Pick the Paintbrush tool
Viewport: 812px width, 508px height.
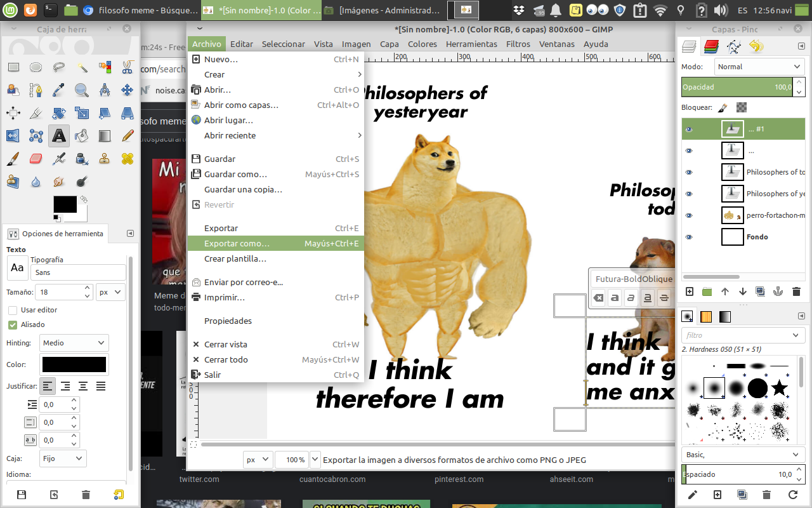tap(13, 159)
